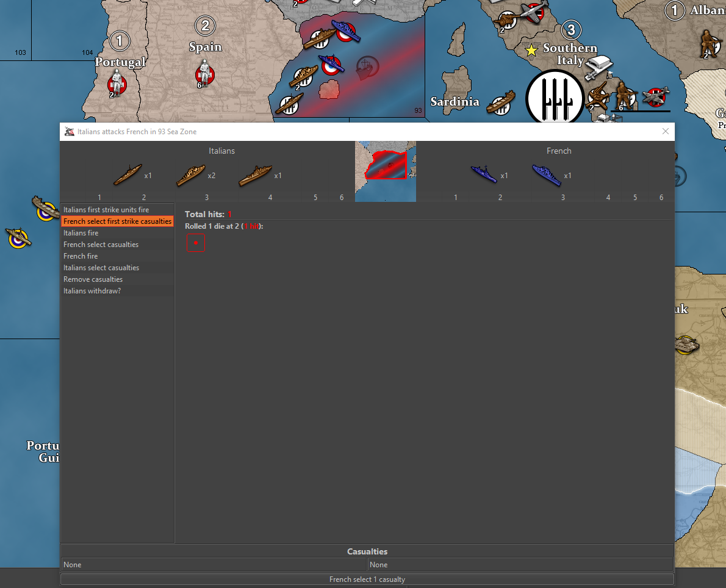Click the yellow capital star in Southern Italy

pos(531,50)
